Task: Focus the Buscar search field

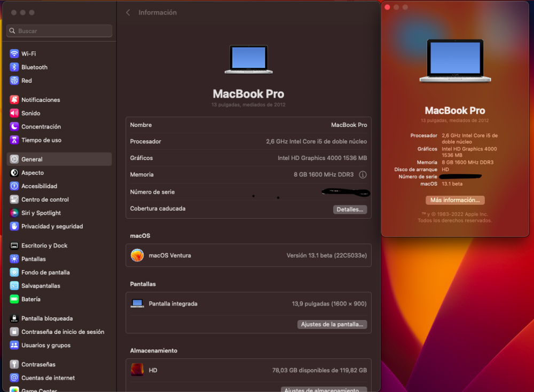Action: pyautogui.click(x=59, y=31)
